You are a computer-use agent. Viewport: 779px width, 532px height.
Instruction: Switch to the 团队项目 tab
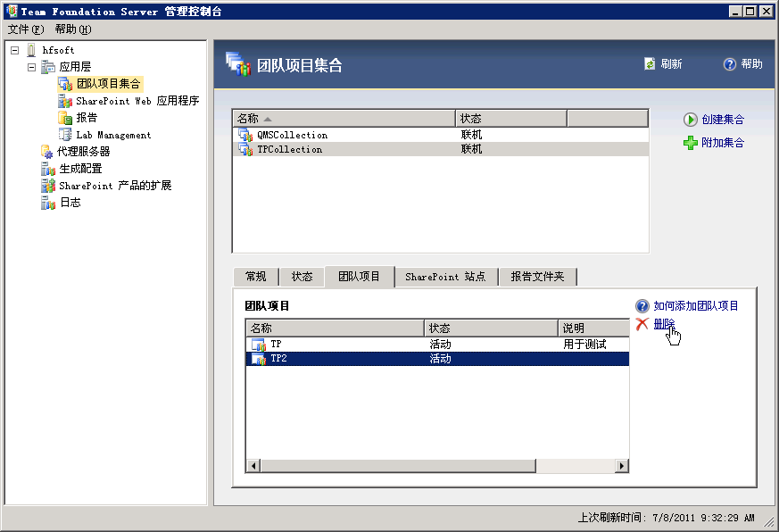[360, 276]
